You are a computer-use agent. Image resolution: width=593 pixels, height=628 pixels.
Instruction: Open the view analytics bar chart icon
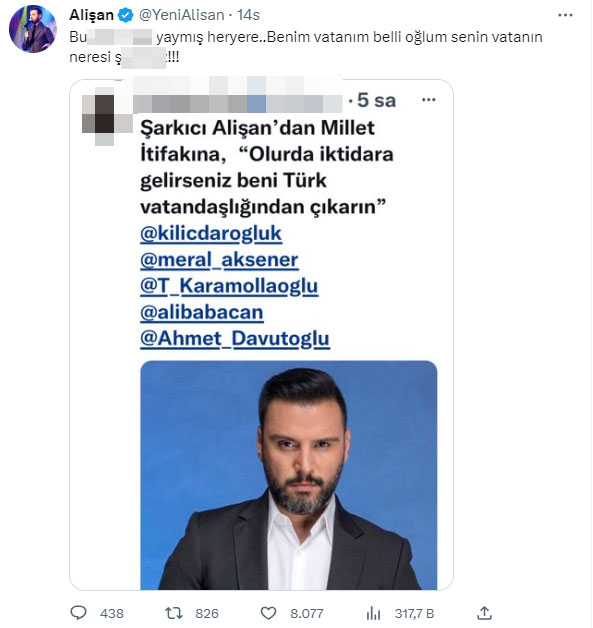373,613
